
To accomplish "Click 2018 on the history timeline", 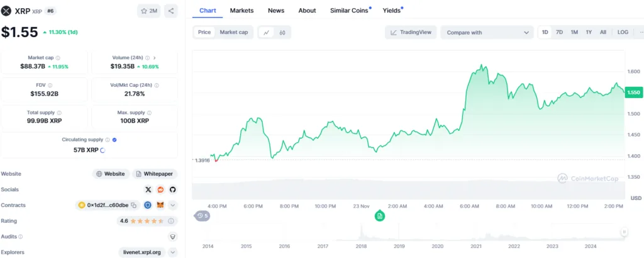I will [361, 246].
